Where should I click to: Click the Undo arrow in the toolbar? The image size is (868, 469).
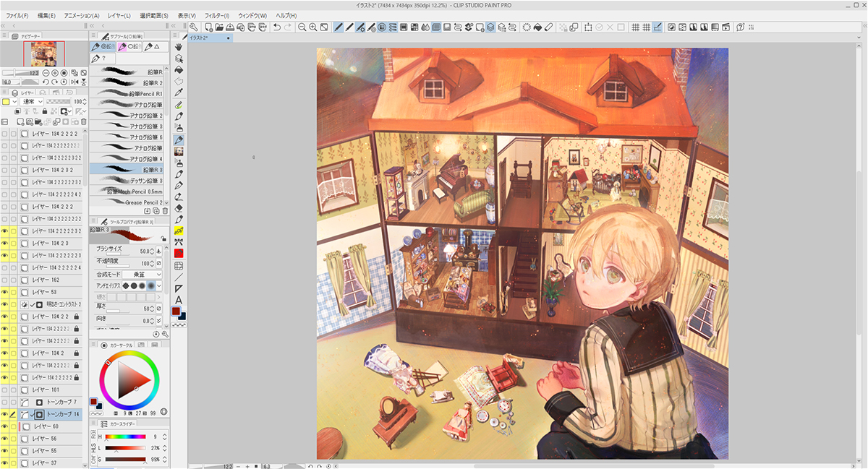(277, 27)
